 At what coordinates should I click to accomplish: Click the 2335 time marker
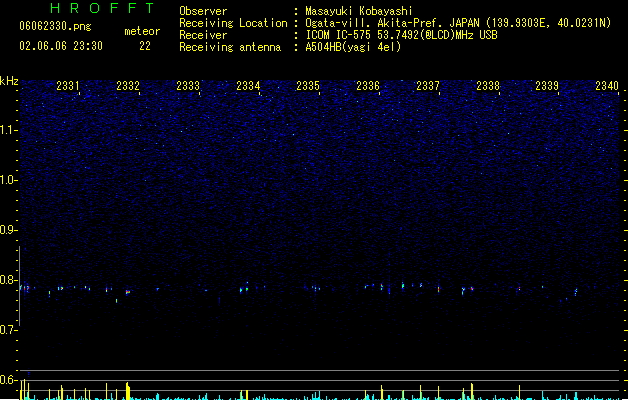[x=308, y=85]
